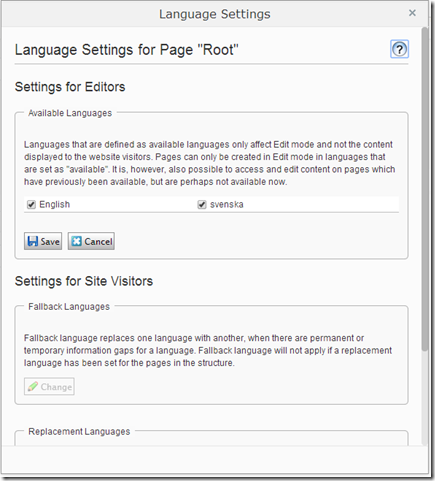Open help via the question mark icon
The image size is (435, 481).
[399, 49]
